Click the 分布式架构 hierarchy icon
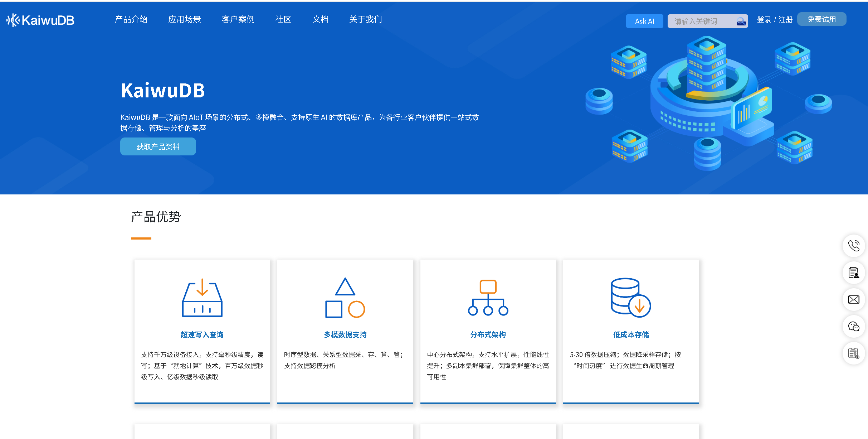This screenshot has height=439, width=868. (x=488, y=298)
